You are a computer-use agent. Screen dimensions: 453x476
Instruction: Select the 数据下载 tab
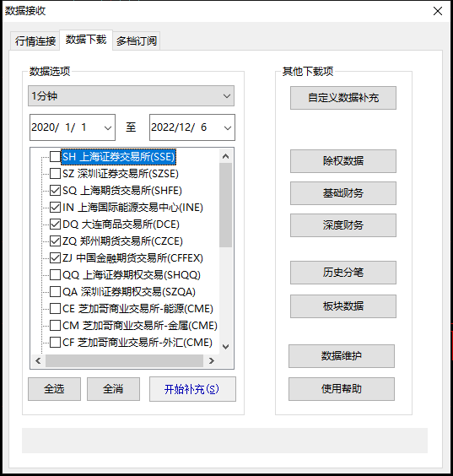86,40
